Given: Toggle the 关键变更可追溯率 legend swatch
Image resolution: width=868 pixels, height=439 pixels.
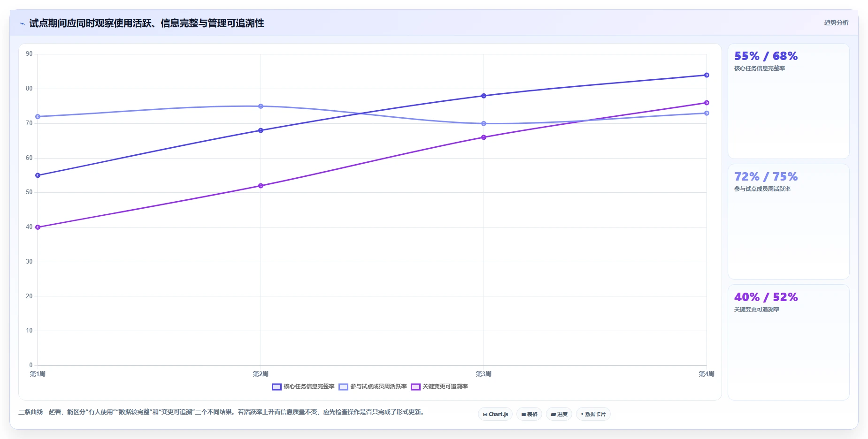Looking at the screenshot, I should coord(415,387).
